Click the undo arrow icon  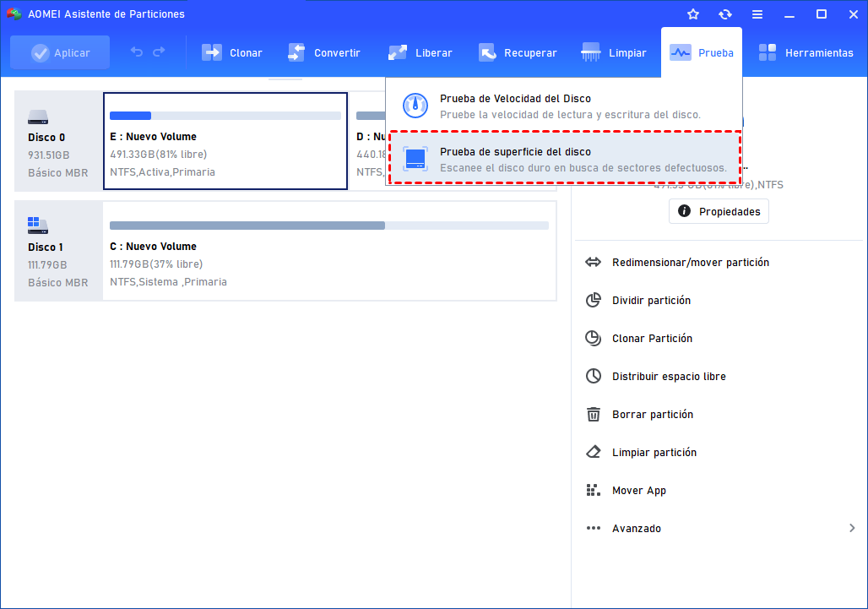click(137, 52)
